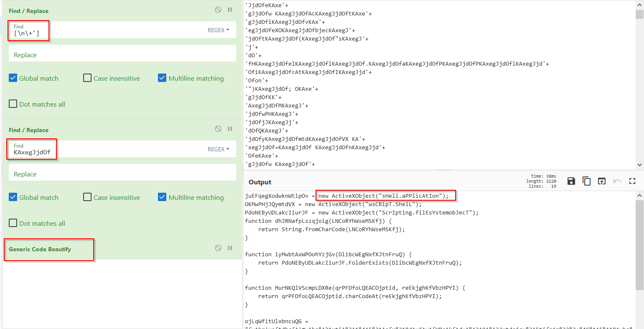Toggle Multiline matching in first Find / Replace
644x329 pixels.
(162, 78)
